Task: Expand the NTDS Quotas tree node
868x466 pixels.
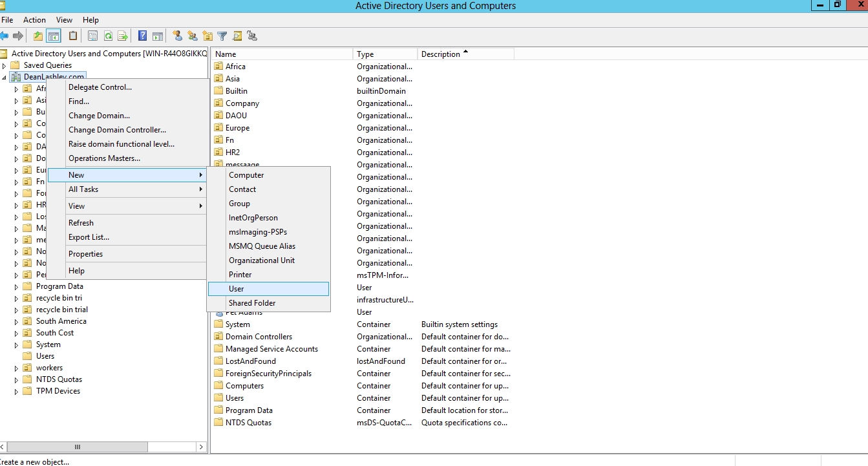Action: (17, 379)
